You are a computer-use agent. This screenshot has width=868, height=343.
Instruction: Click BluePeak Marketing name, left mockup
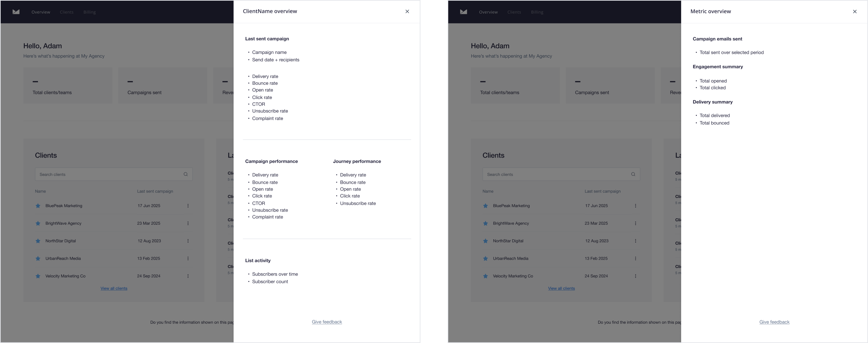(64, 206)
